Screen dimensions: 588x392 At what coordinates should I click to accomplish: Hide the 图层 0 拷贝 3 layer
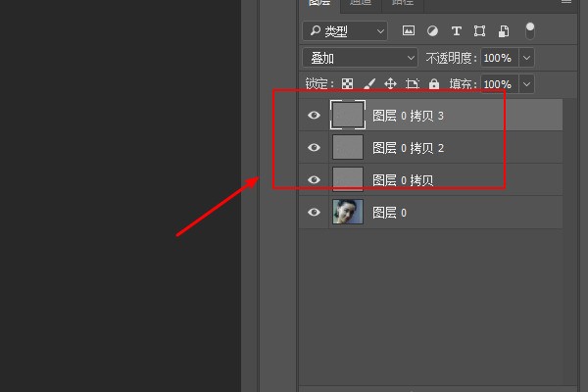314,116
